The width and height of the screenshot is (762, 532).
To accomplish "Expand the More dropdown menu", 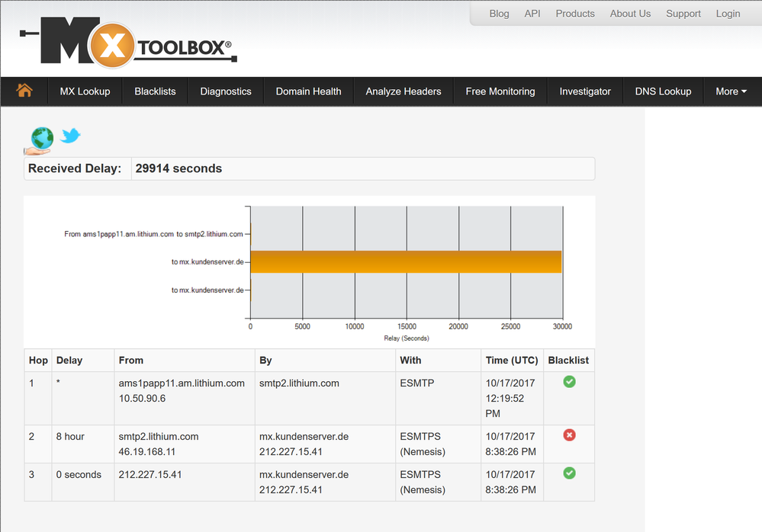I will coord(731,91).
